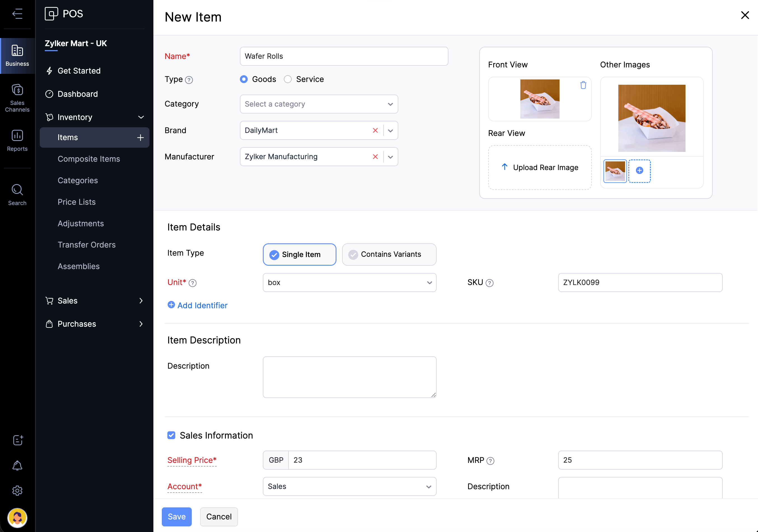The width and height of the screenshot is (758, 532).
Task: Open the Brand dropdown arrow
Action: pyautogui.click(x=390, y=131)
